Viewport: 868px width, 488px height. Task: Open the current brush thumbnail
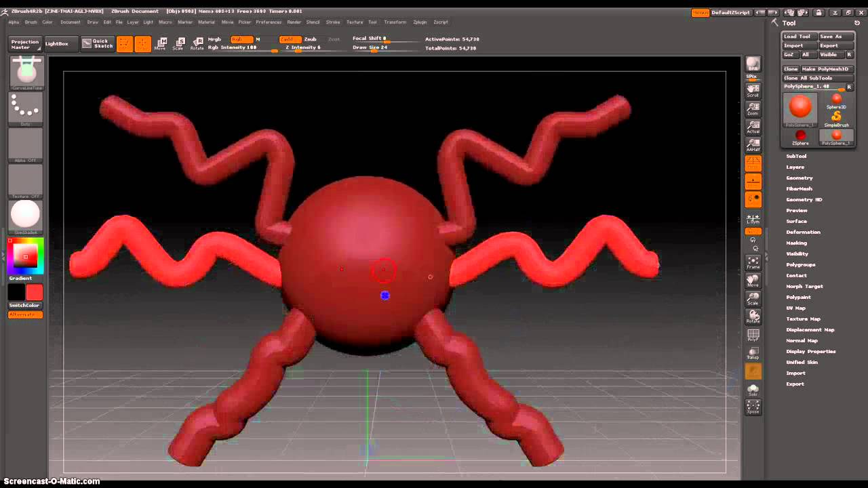(x=26, y=73)
